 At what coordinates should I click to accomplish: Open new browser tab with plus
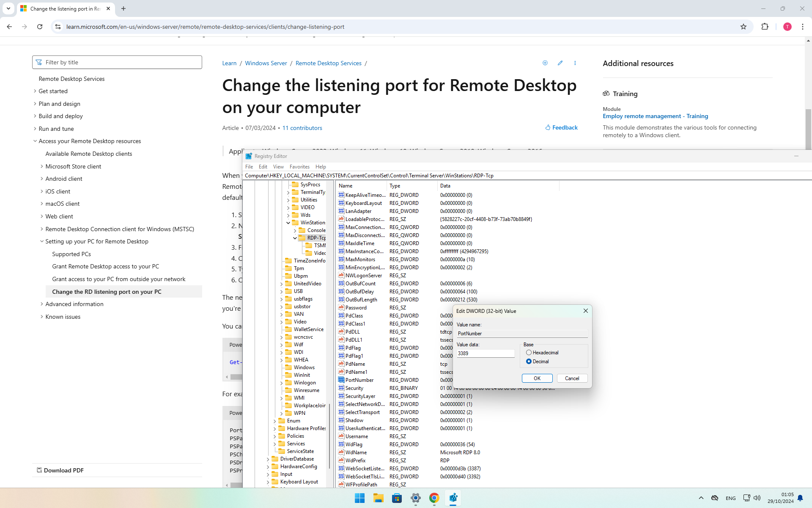coord(123,8)
